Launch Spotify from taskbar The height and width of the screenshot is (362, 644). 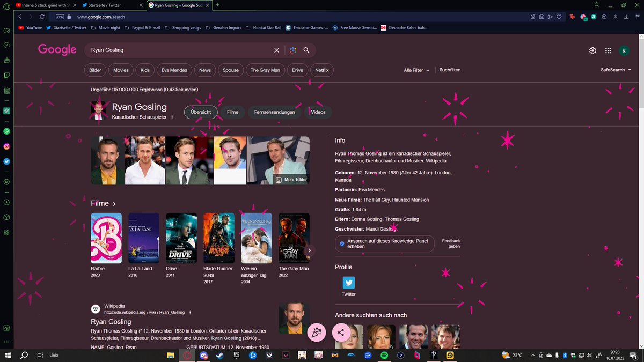385,355
